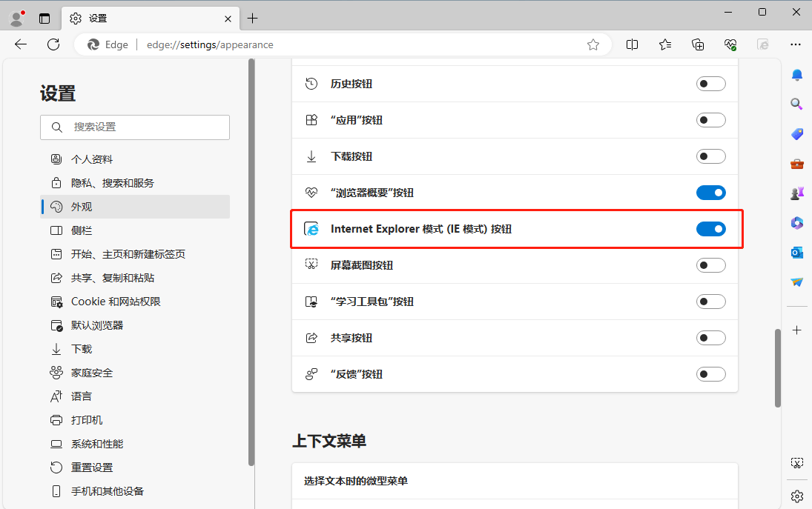This screenshot has height=509, width=812.
Task: Open the tab actions menu button
Action: tap(44, 18)
